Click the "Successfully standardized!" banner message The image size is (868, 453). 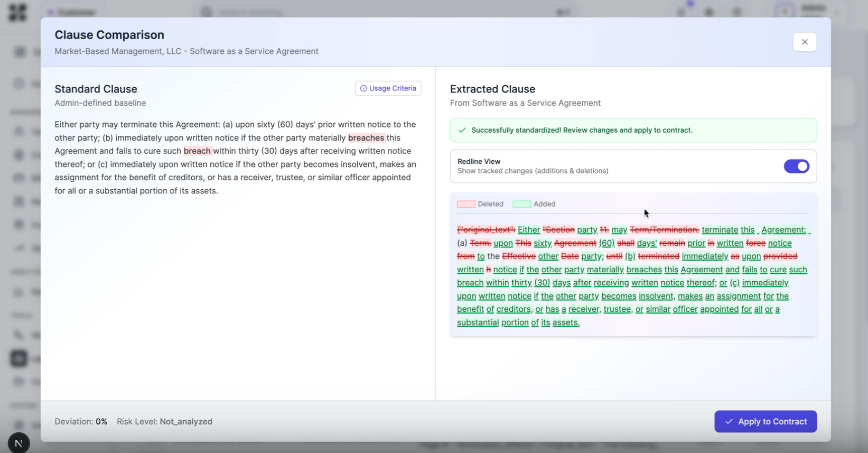pyautogui.click(x=581, y=130)
